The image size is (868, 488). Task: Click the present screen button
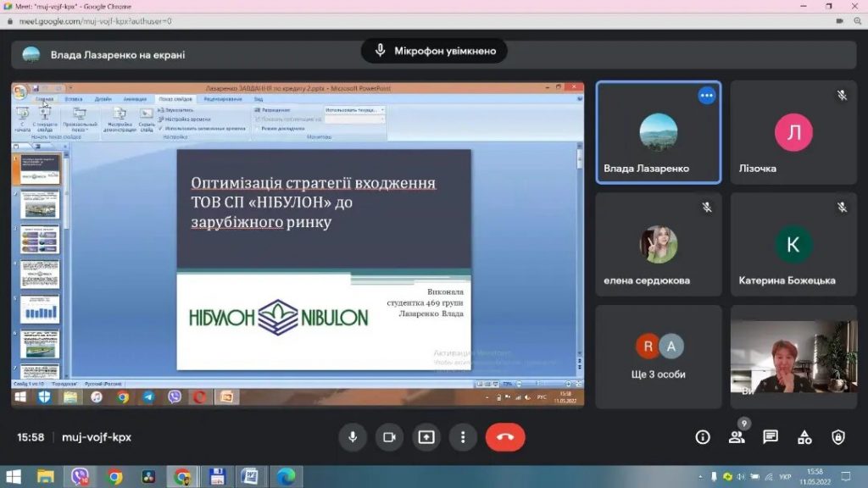pos(426,437)
